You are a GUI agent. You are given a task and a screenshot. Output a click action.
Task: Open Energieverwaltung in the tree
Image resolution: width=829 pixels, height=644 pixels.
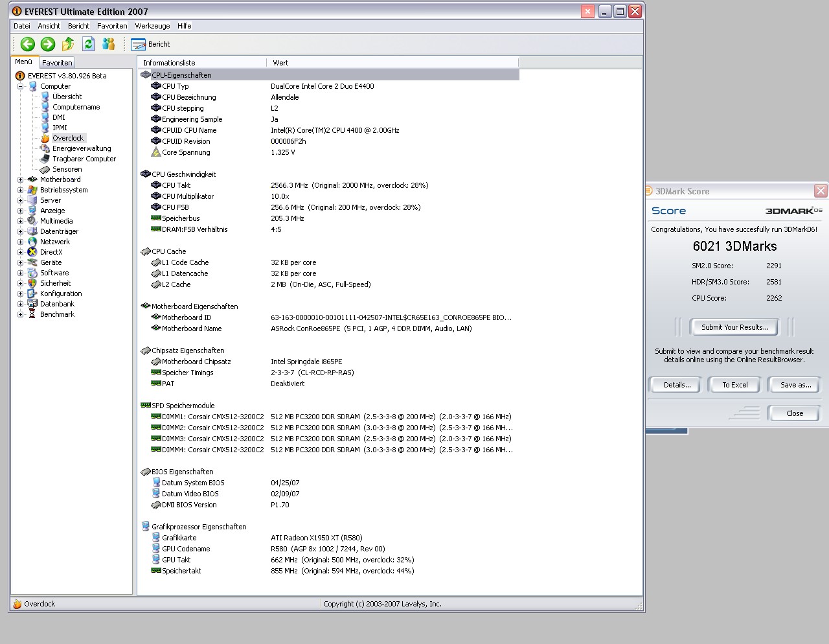(x=82, y=148)
